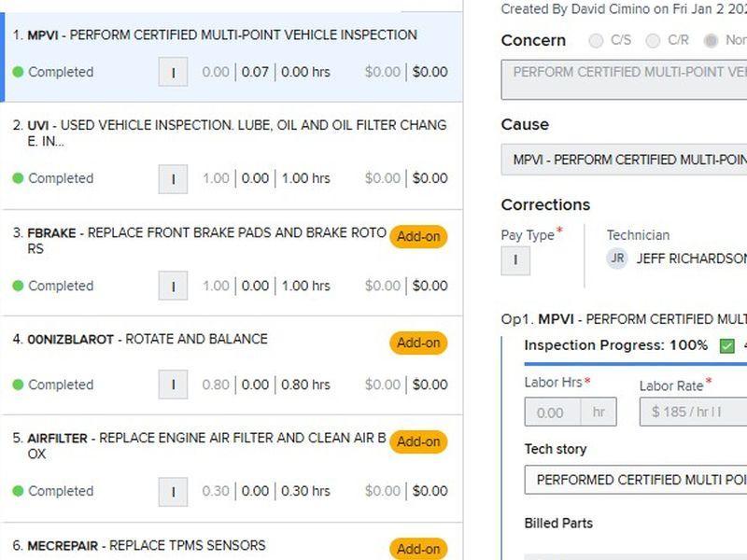Click the I pay type box under Corrections
The image size is (747, 560).
pos(515,260)
